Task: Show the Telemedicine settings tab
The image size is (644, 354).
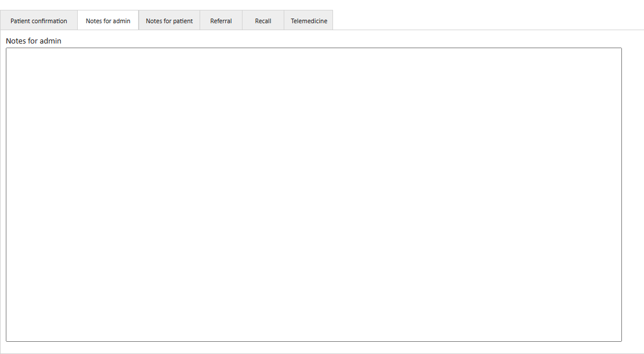Action: click(x=309, y=21)
